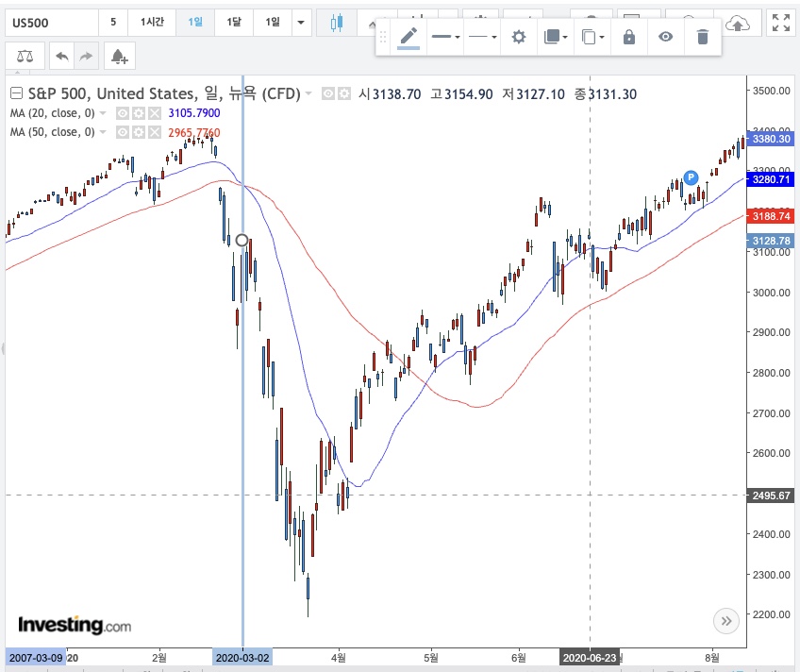This screenshot has height=672, width=800.
Task: Open the interval dropdown arrow
Action: coord(301,23)
